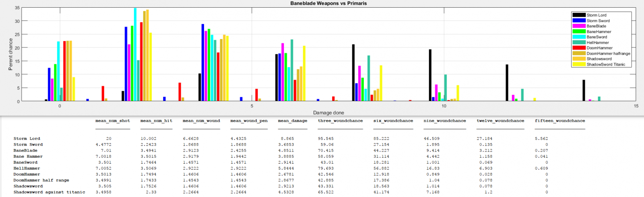Click the fifteen_woundchance column header

click(x=559, y=121)
